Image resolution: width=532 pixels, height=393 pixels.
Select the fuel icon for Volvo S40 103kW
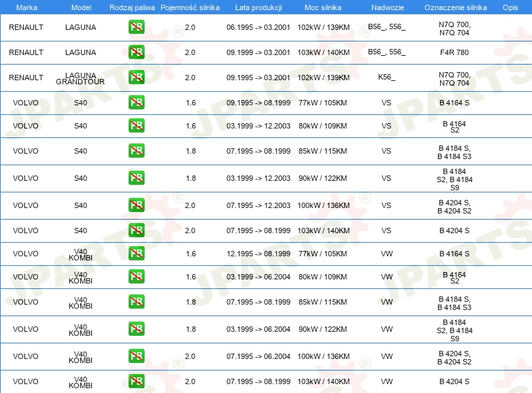[x=136, y=230]
